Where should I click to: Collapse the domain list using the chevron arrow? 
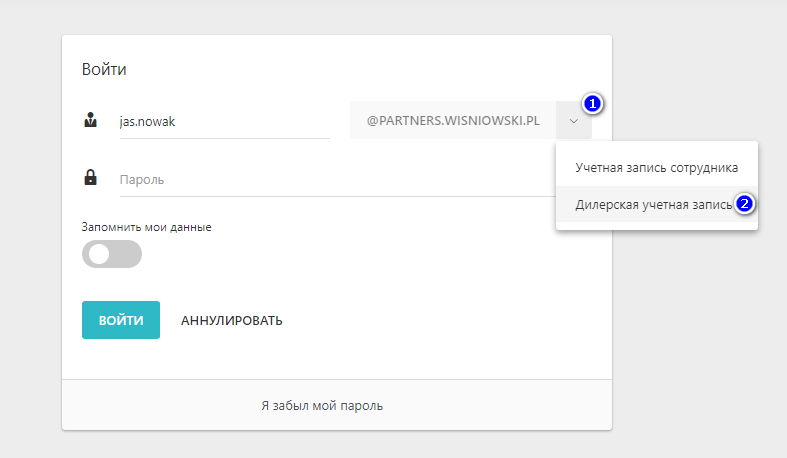[x=574, y=120]
